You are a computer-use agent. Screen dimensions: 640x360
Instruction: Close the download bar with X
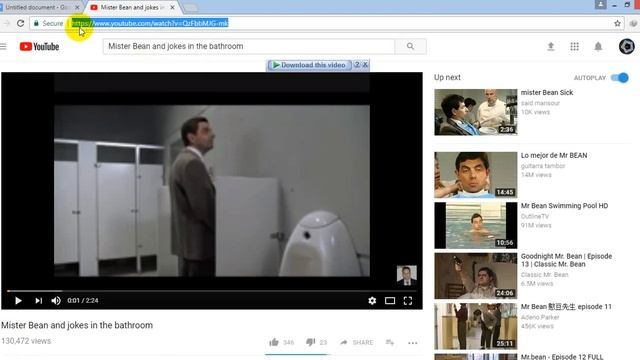click(365, 65)
